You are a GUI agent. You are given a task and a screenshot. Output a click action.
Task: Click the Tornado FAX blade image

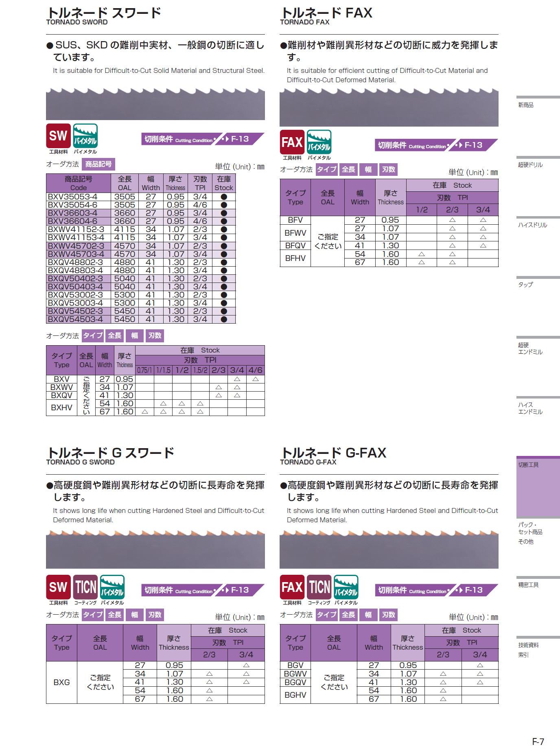click(389, 107)
